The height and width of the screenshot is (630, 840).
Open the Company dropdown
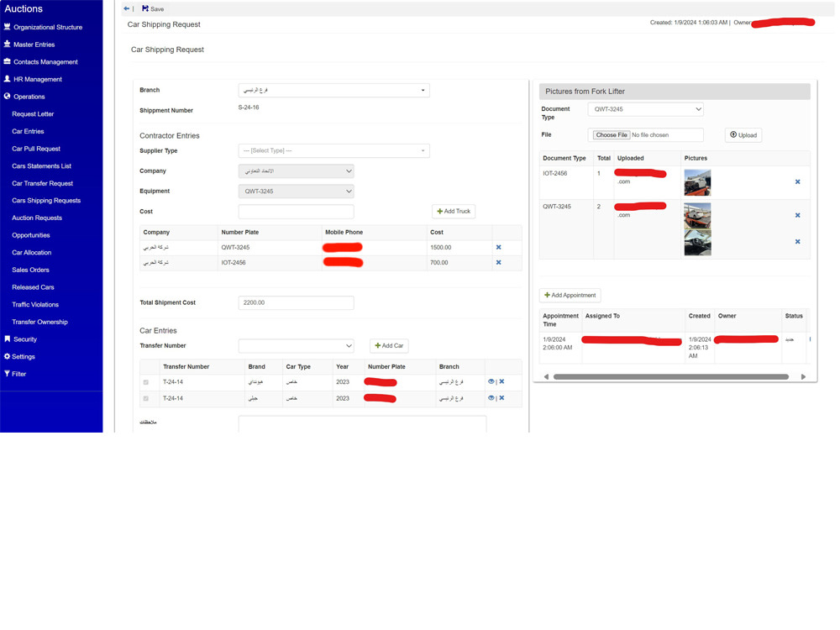click(x=296, y=171)
